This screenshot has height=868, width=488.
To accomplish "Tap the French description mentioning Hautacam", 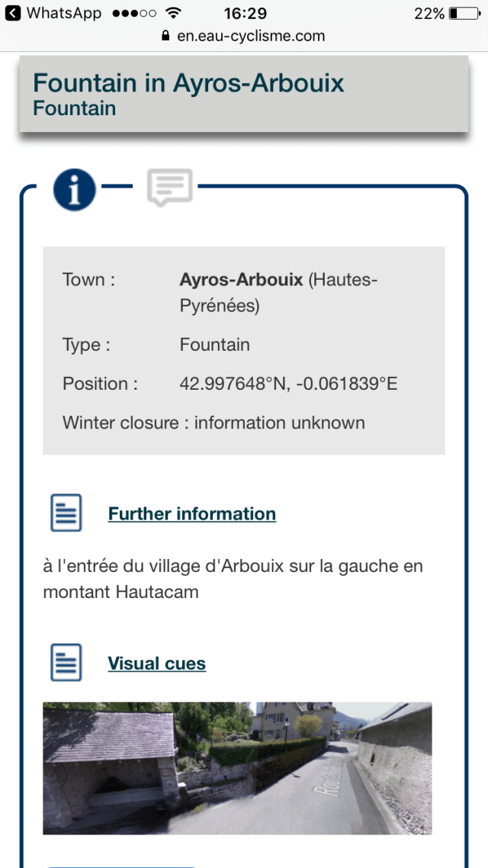I will click(x=233, y=578).
